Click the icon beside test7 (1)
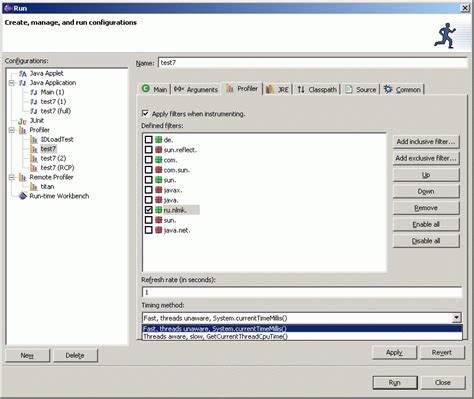The image size is (474, 399). click(34, 102)
